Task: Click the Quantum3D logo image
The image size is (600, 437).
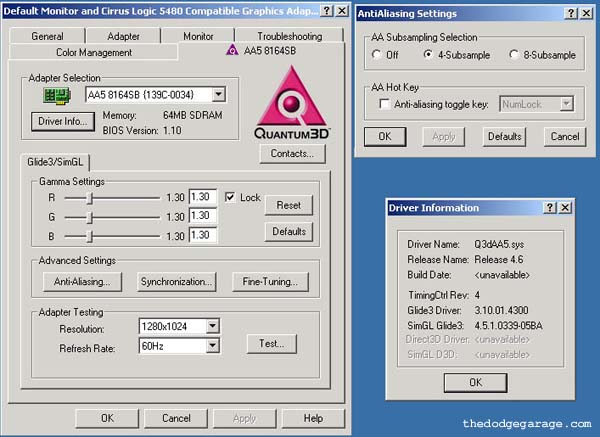Action: click(x=292, y=103)
